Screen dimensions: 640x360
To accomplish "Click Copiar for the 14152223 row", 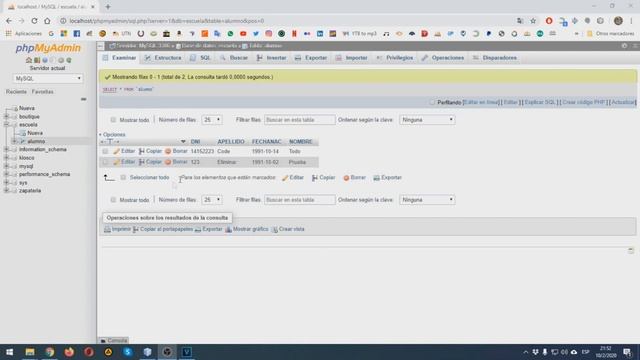I will [150, 151].
